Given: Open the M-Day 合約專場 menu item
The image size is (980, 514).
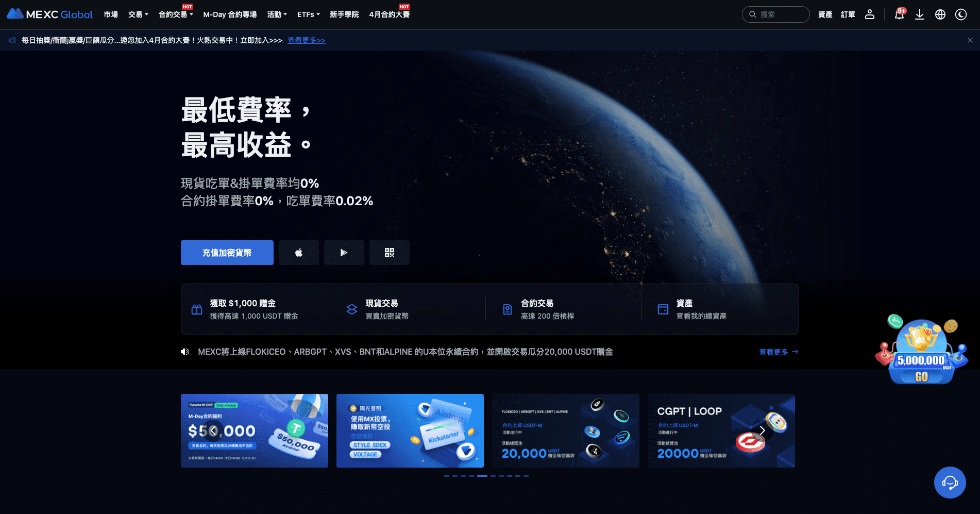Looking at the screenshot, I should pyautogui.click(x=230, y=14).
